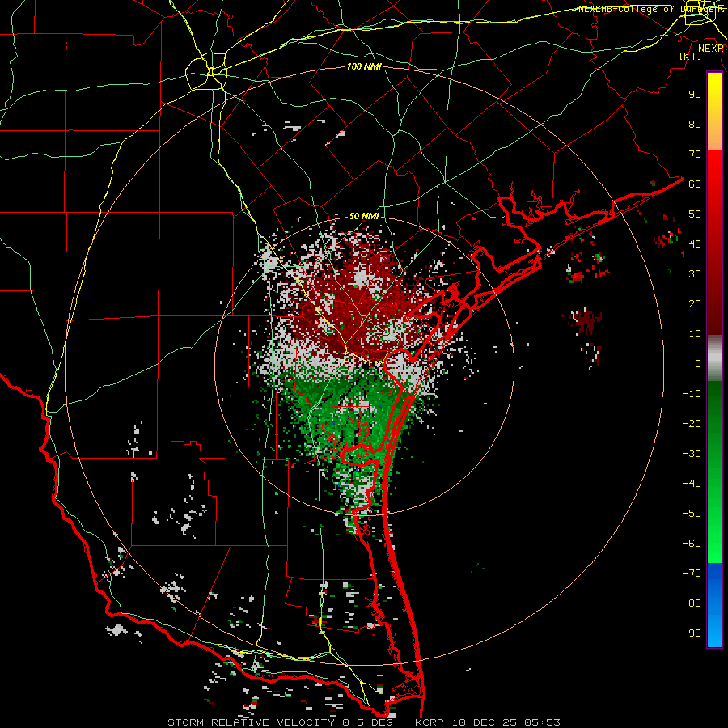Click the 0 value on the velocity scale
728x728 pixels.
coord(698,364)
